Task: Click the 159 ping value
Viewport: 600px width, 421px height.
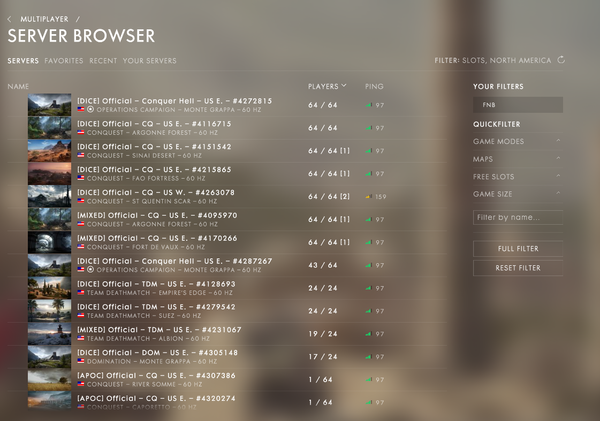Action: tap(380, 197)
